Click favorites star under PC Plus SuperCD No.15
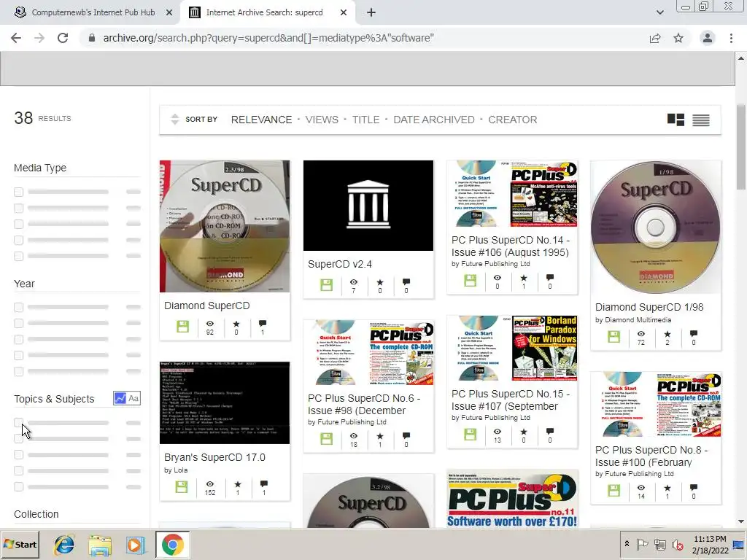 pos(524,432)
